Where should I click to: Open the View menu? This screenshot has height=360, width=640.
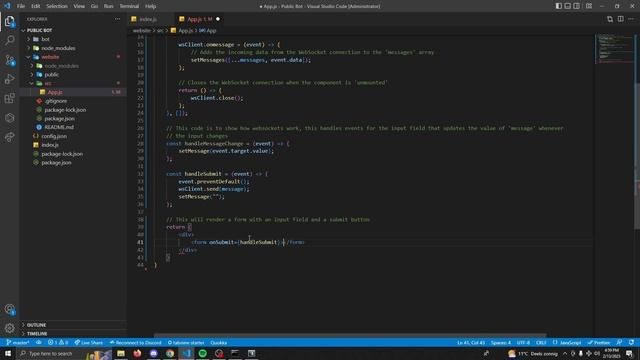(x=79, y=6)
